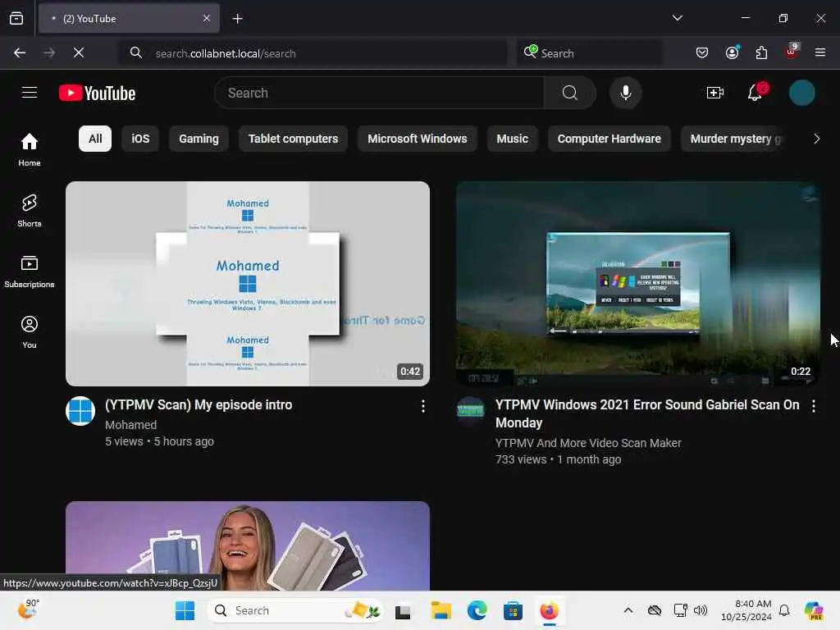840x630 pixels.
Task: Go to Home in sidebar
Action: tap(30, 149)
